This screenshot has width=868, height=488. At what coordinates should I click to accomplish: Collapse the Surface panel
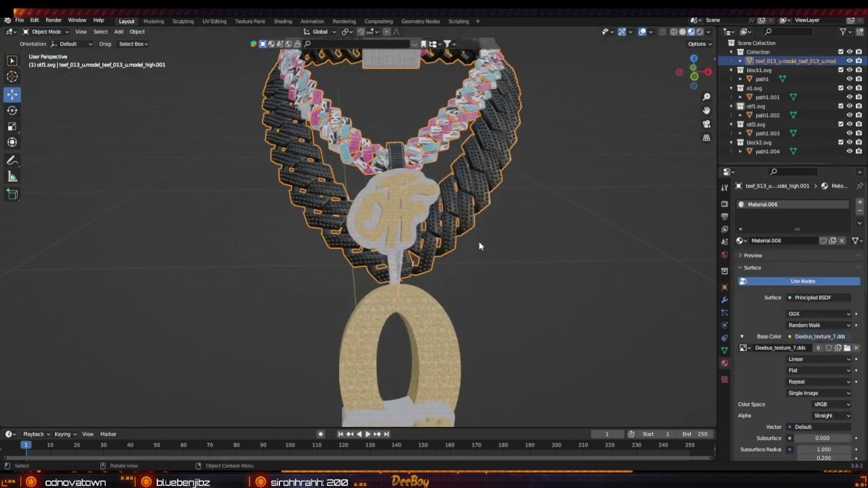point(752,268)
